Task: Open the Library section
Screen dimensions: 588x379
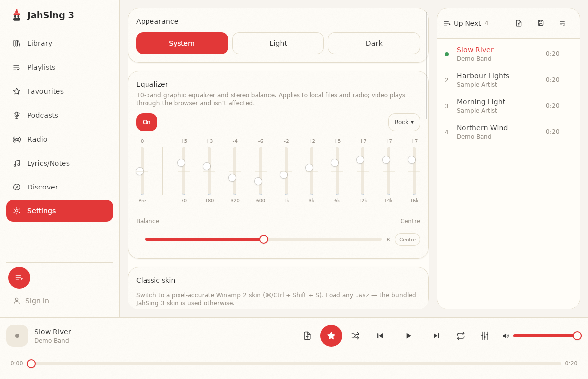Action: pyautogui.click(x=60, y=43)
